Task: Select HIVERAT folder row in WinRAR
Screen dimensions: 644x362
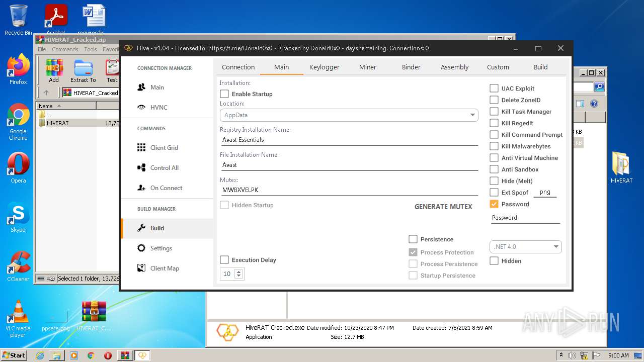Action: 78,123
